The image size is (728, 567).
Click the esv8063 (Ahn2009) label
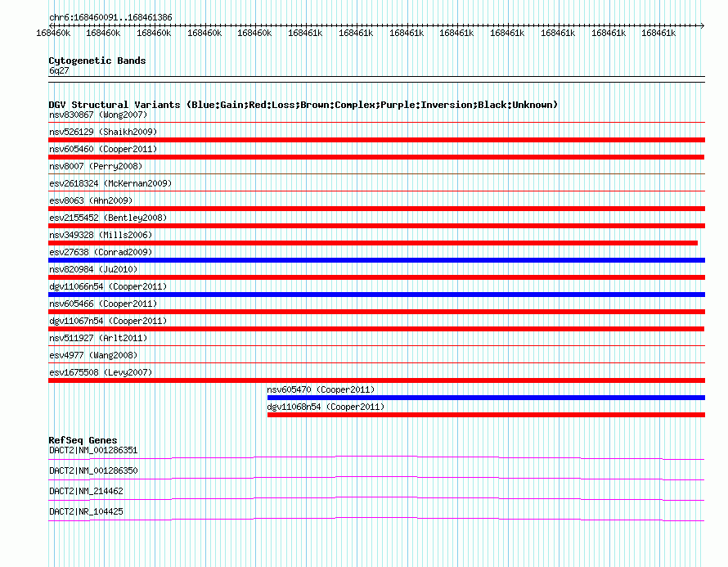(91, 200)
